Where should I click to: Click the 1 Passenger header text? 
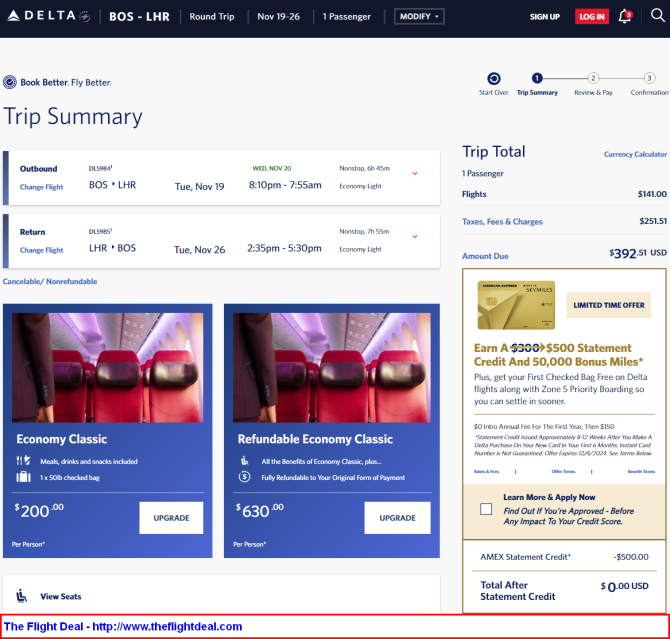347,16
